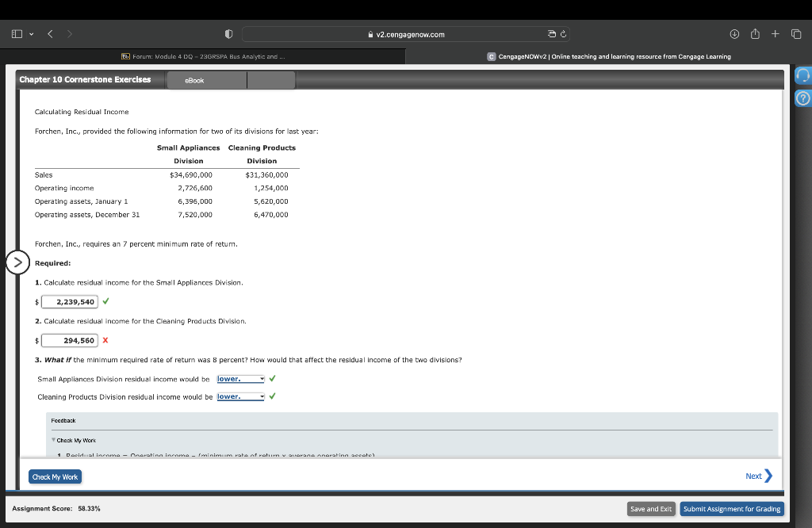Open the downloads icon in Safari toolbar
The image size is (812, 528).
(733, 34)
